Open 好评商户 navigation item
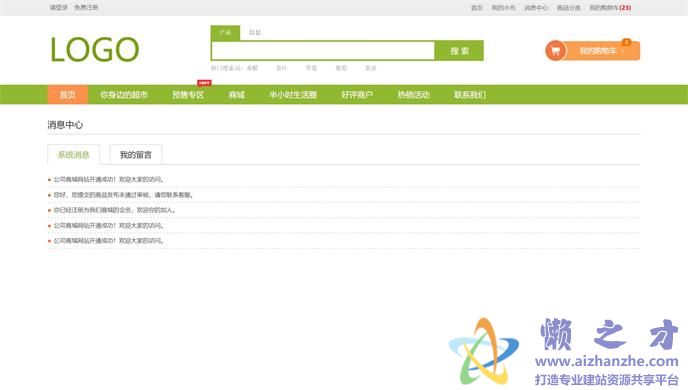Image resolution: width=688 pixels, height=390 pixels. [x=357, y=95]
